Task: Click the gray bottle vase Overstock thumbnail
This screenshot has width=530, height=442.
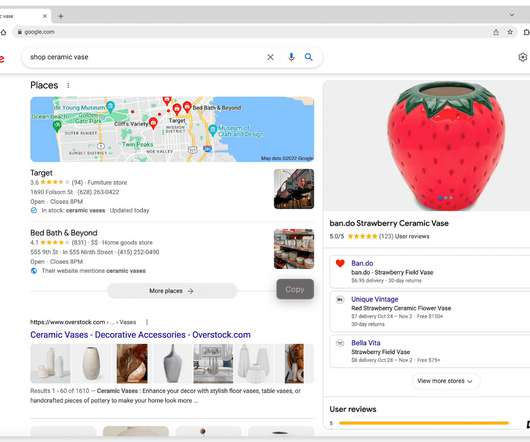Action: pos(172,364)
